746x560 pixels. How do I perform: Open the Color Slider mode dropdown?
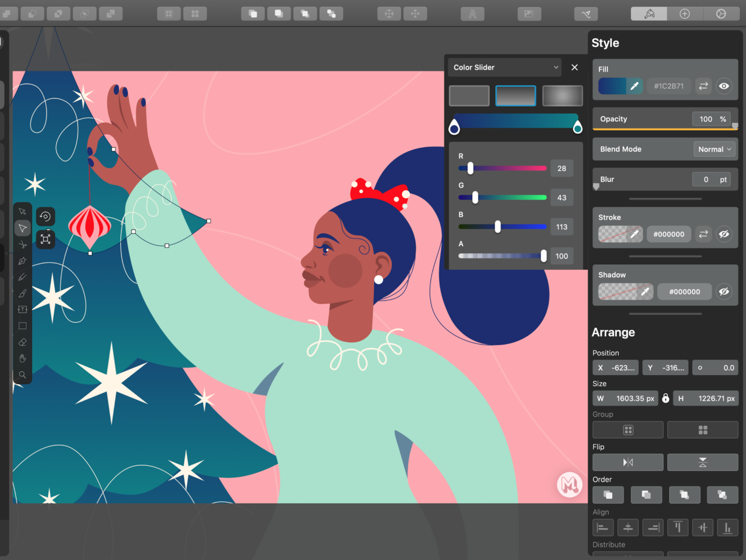click(505, 67)
